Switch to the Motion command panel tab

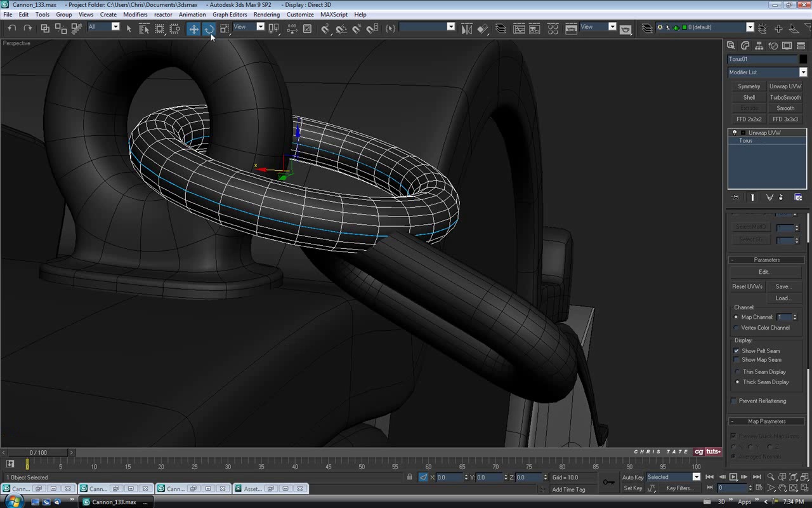[x=773, y=46]
